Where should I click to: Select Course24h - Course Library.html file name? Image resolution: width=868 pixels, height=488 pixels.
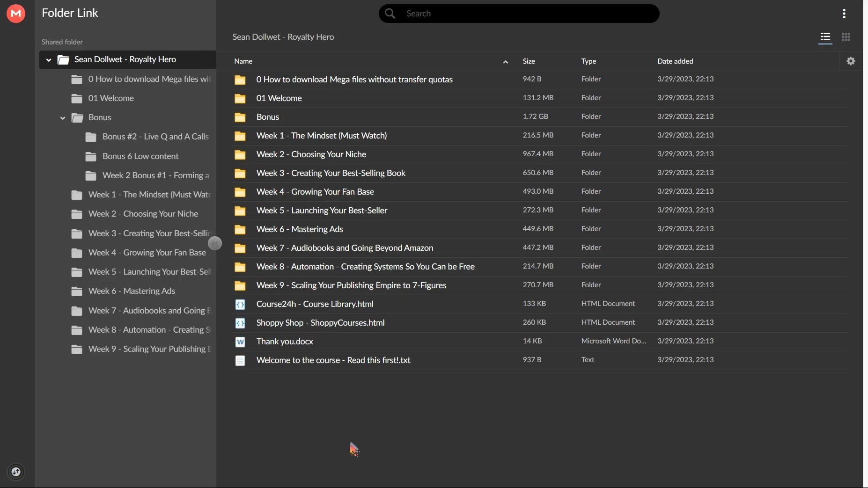click(315, 304)
